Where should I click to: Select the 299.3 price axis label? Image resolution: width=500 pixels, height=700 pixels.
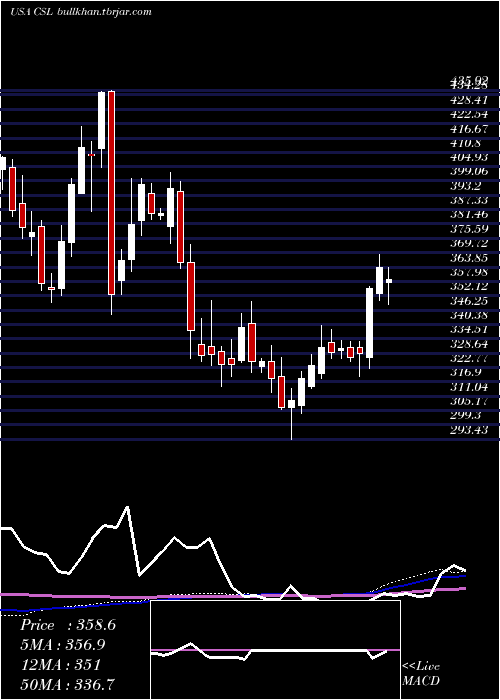click(466, 415)
